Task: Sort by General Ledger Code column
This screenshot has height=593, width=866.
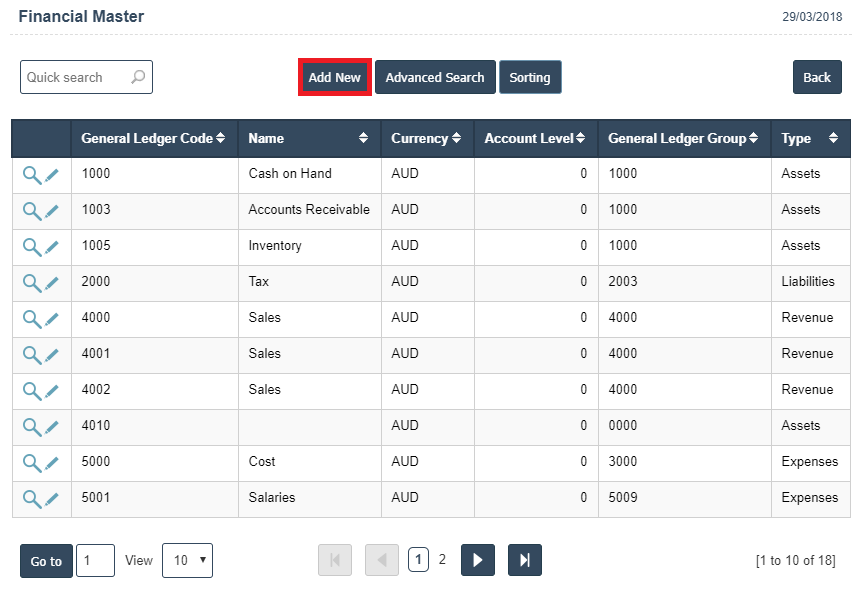Action: coord(220,138)
